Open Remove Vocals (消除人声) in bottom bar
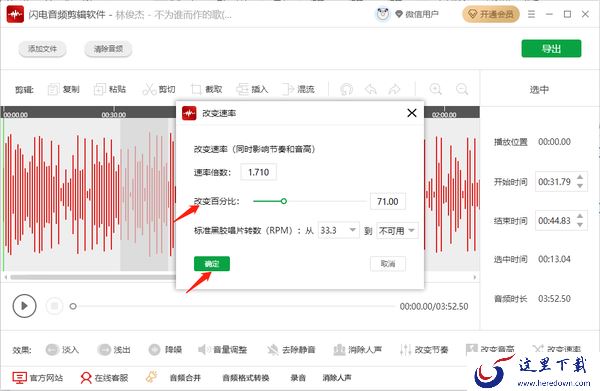This screenshot has width=600, height=391. pos(337,378)
